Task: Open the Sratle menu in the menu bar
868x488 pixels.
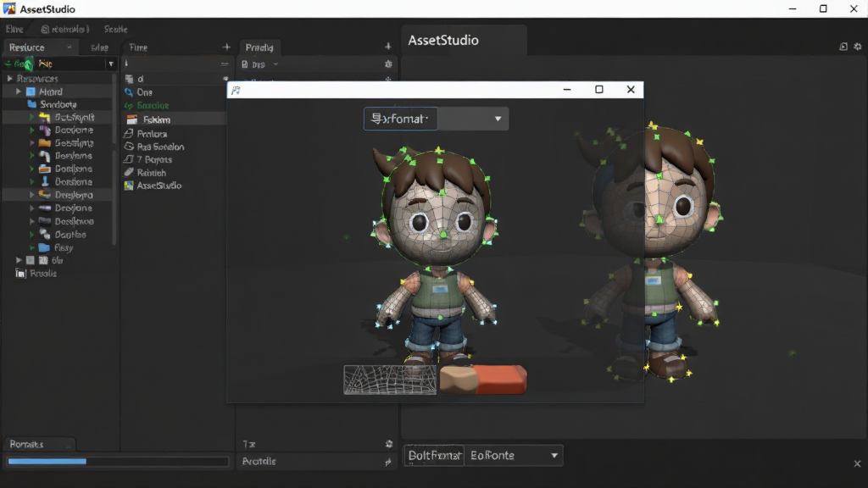Action: (115, 30)
